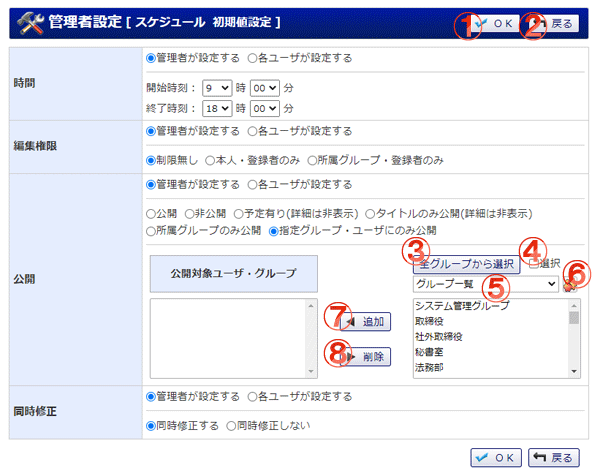Select 管理者が設定する in the 同時修正 row
This screenshot has width=600, height=476.
click(151, 397)
